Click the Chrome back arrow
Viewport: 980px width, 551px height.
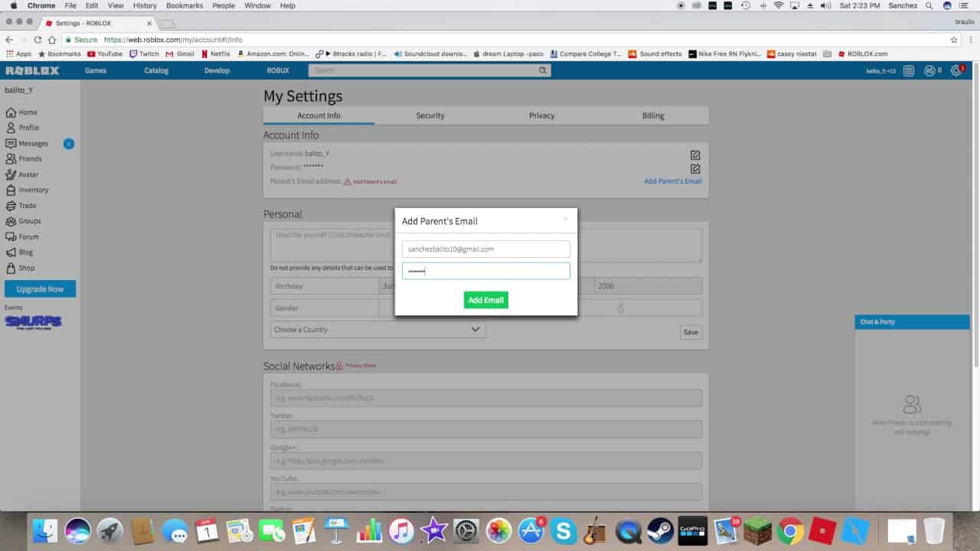click(9, 40)
